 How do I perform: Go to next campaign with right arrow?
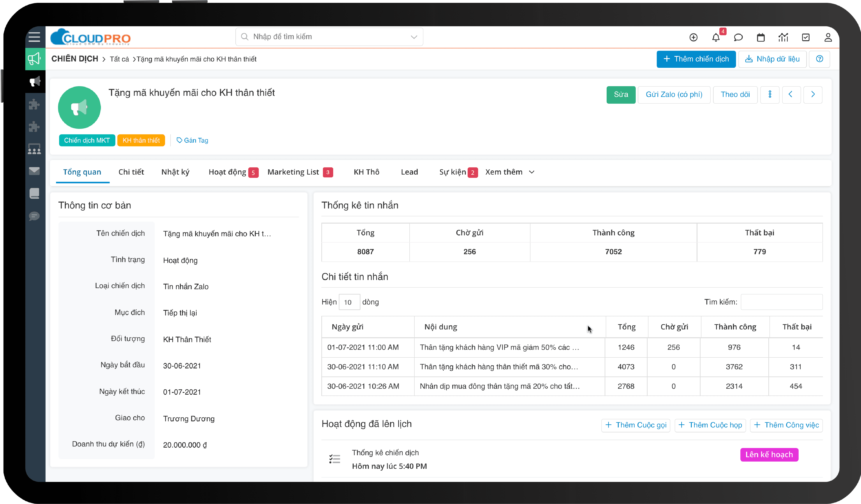point(813,94)
